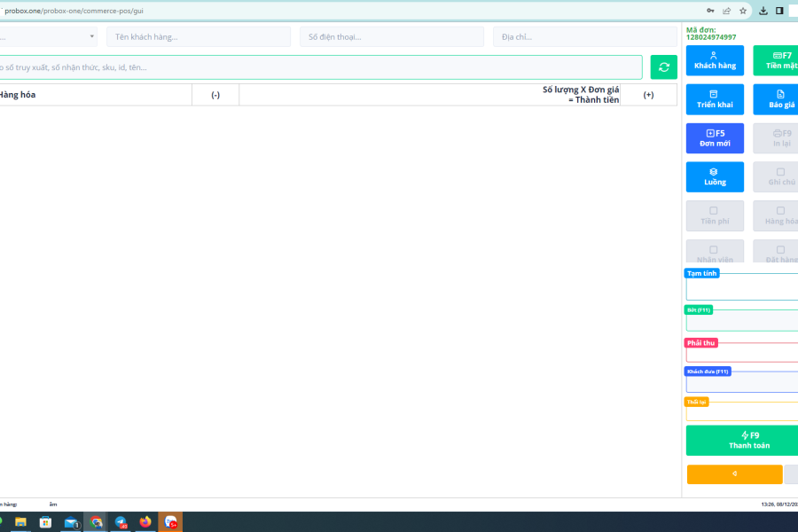Click the Khách đưa (F11) amount field
798x532 pixels.
click(743, 383)
